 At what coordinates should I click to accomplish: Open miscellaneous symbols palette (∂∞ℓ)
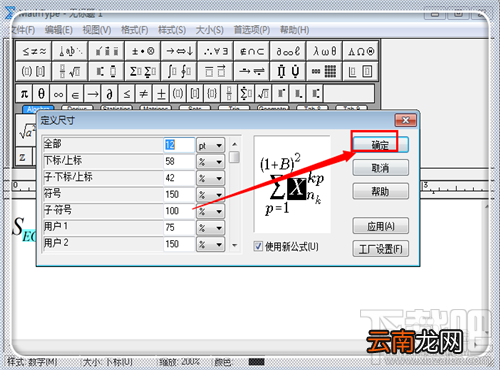coord(288,51)
